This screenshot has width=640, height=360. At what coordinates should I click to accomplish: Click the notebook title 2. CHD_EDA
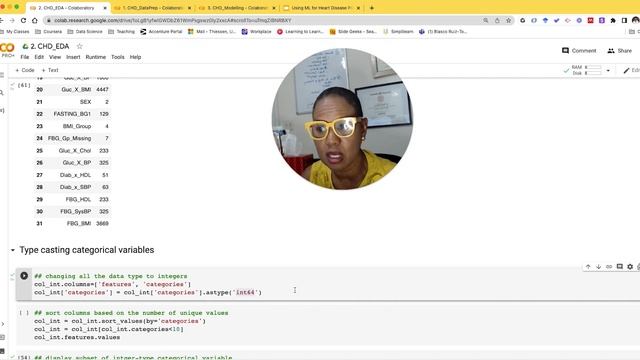coord(50,46)
